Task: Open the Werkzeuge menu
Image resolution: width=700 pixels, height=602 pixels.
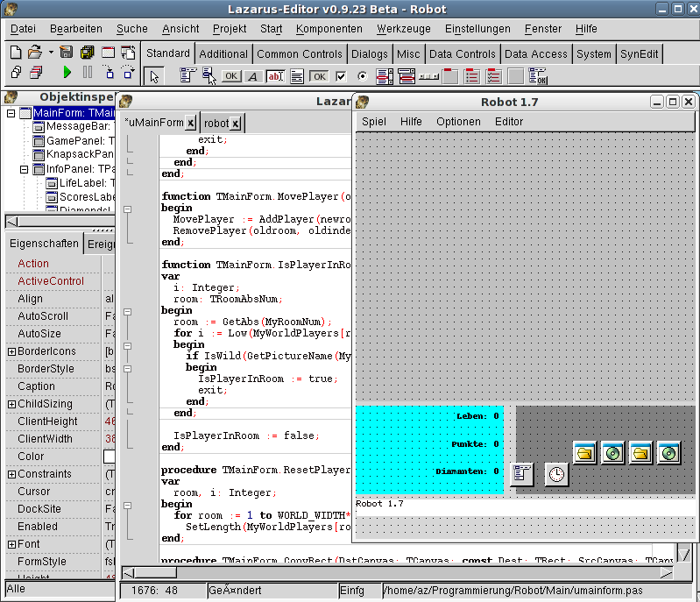Action: click(404, 29)
